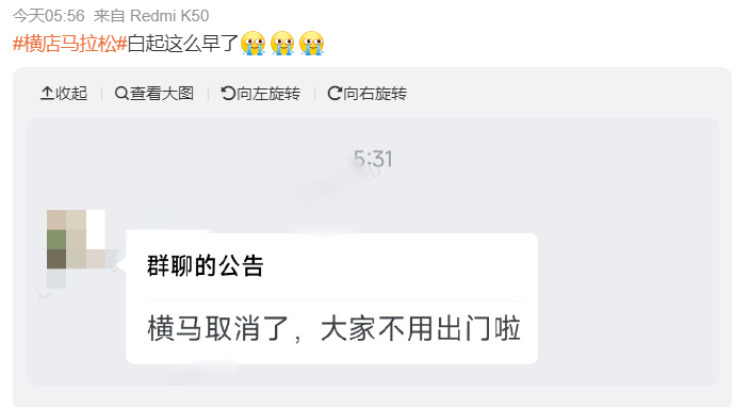Click the 群聊的公告 heading in the bubble

[205, 266]
